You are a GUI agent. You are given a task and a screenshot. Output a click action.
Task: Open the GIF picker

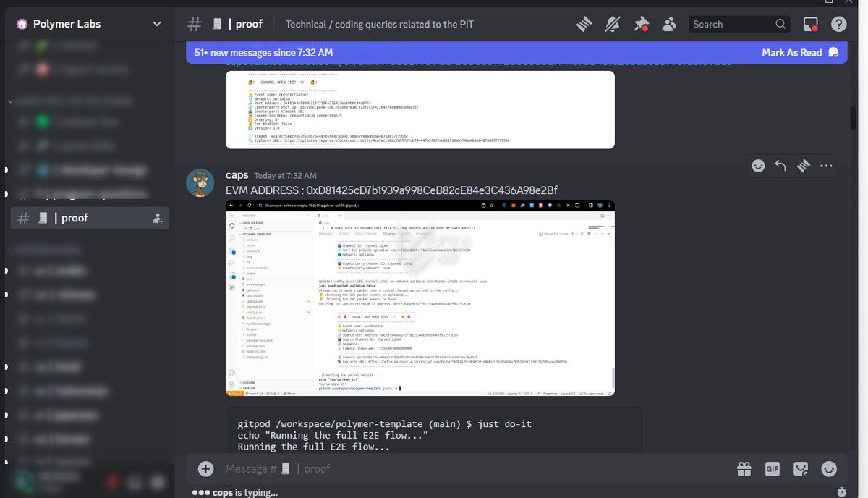click(773, 468)
